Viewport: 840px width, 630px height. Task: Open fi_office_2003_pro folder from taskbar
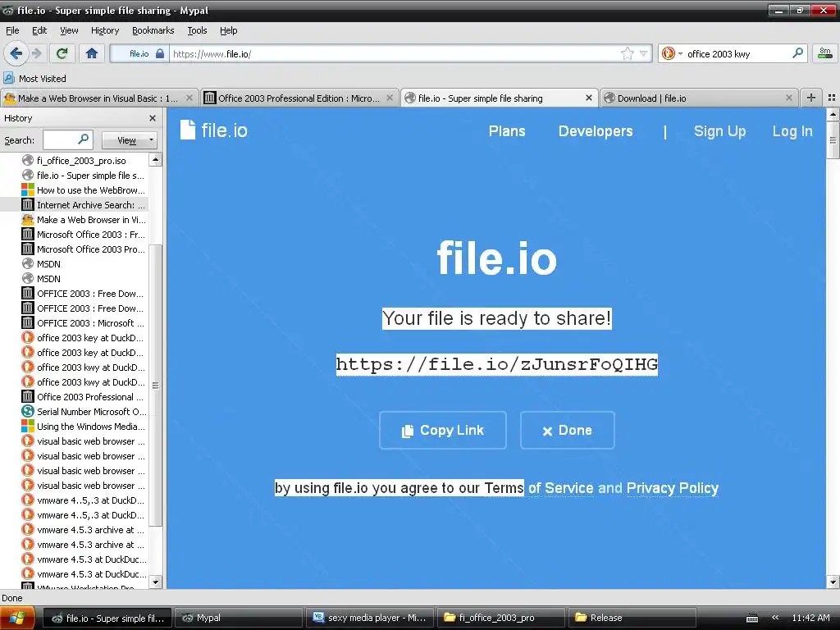click(501, 618)
